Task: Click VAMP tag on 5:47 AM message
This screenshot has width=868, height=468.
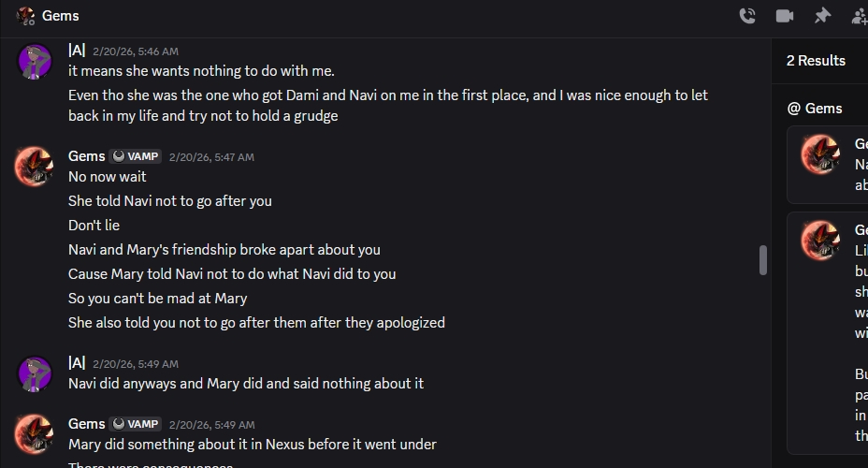Action: click(136, 156)
